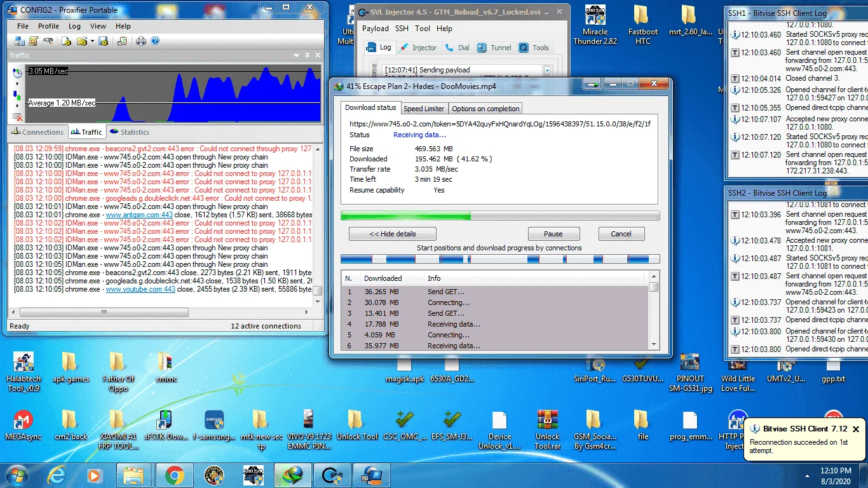This screenshot has width=868, height=488.
Task: Switch to Options on completion tab
Action: [x=486, y=109]
